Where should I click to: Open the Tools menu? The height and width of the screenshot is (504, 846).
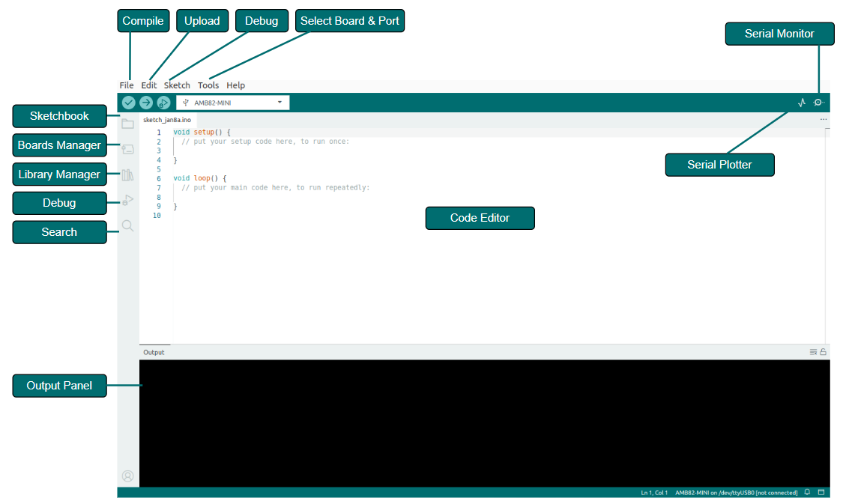(x=208, y=85)
